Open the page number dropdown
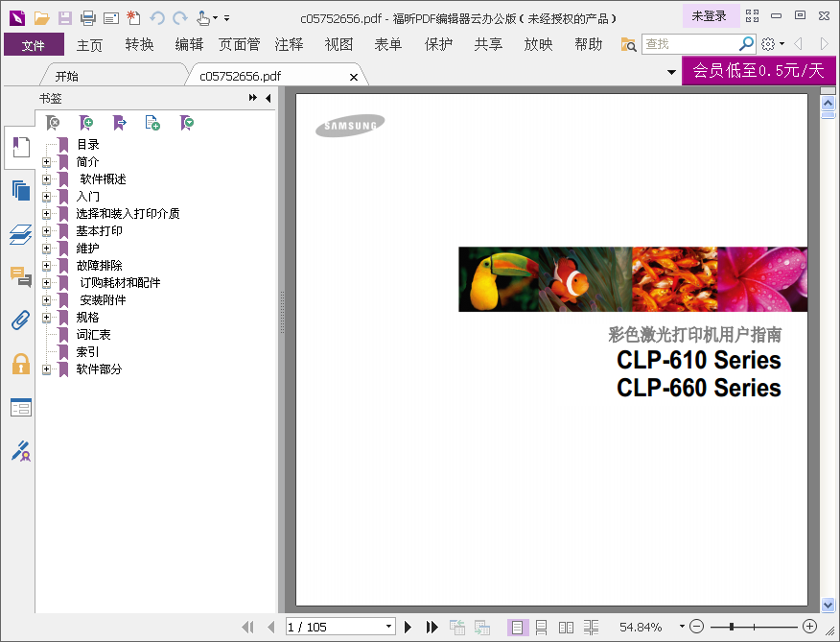Viewport: 840px width, 642px height. click(x=388, y=627)
